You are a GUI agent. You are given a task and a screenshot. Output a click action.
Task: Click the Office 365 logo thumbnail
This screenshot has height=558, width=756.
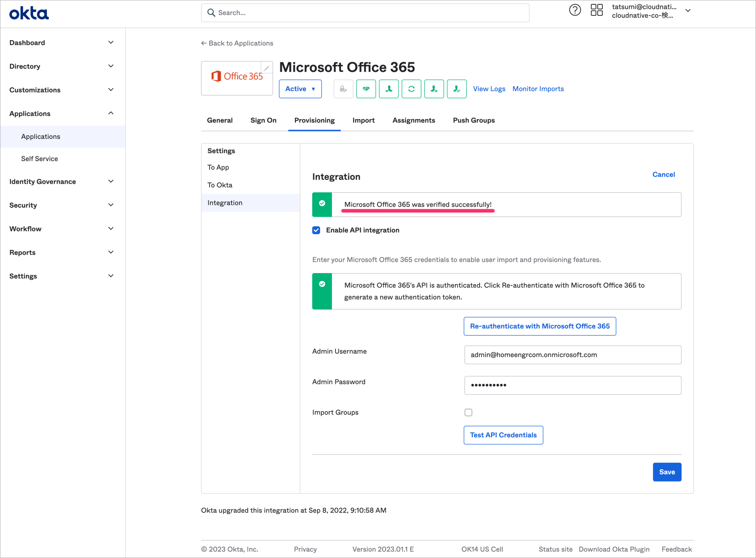237,78
